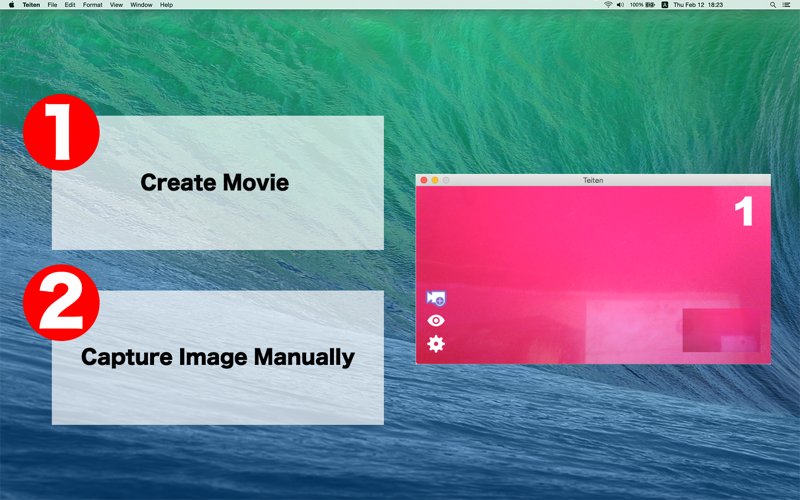800x500 pixels.
Task: Open the Apple menu
Action: click(11, 5)
